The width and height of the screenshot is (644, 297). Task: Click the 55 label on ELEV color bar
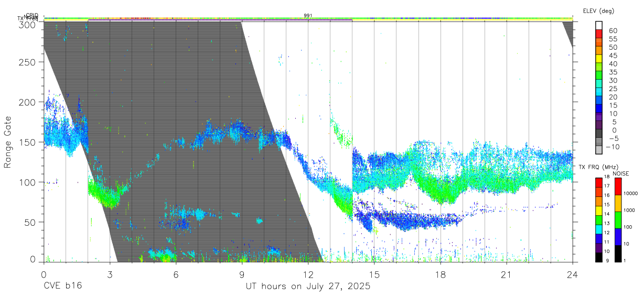[x=613, y=39]
